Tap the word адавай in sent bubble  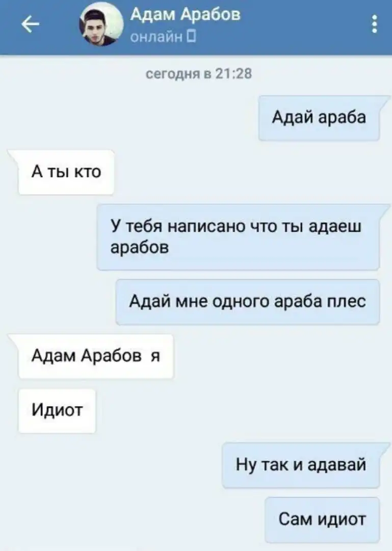coord(337,465)
